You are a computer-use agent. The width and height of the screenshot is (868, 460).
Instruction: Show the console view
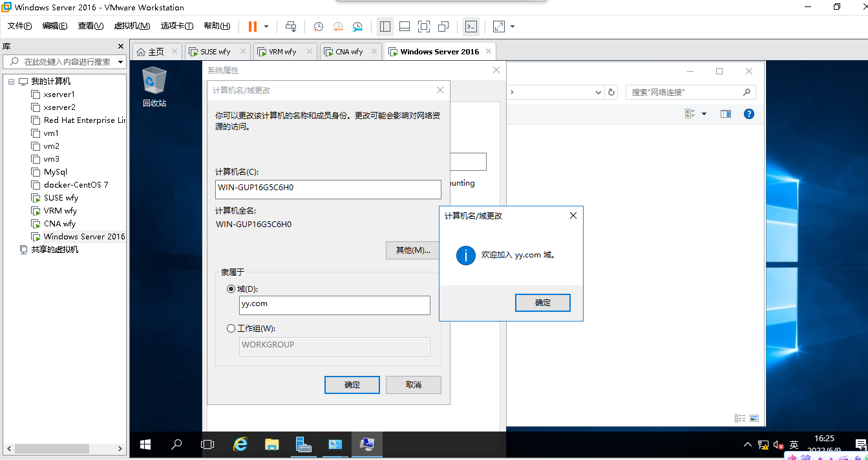pyautogui.click(x=472, y=27)
